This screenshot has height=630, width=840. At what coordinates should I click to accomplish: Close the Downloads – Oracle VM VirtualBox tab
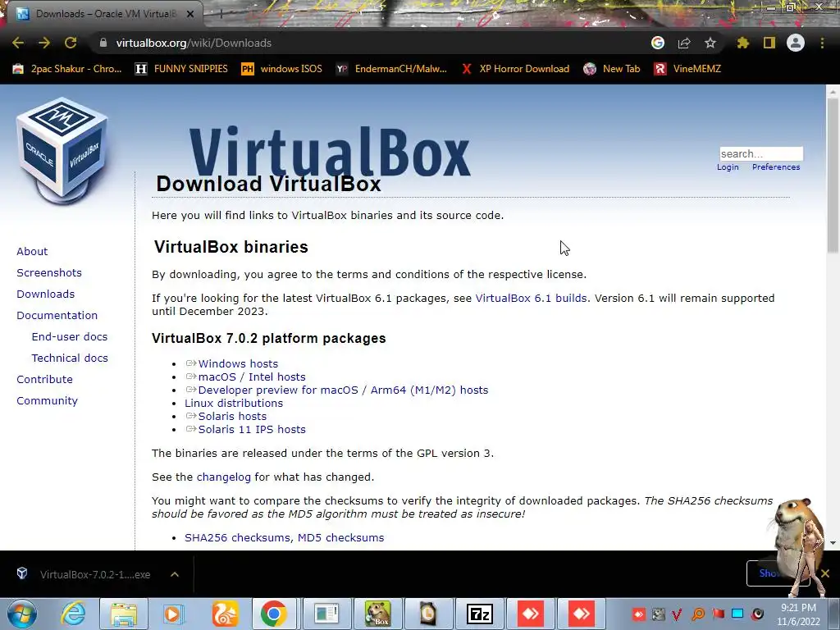pyautogui.click(x=190, y=14)
